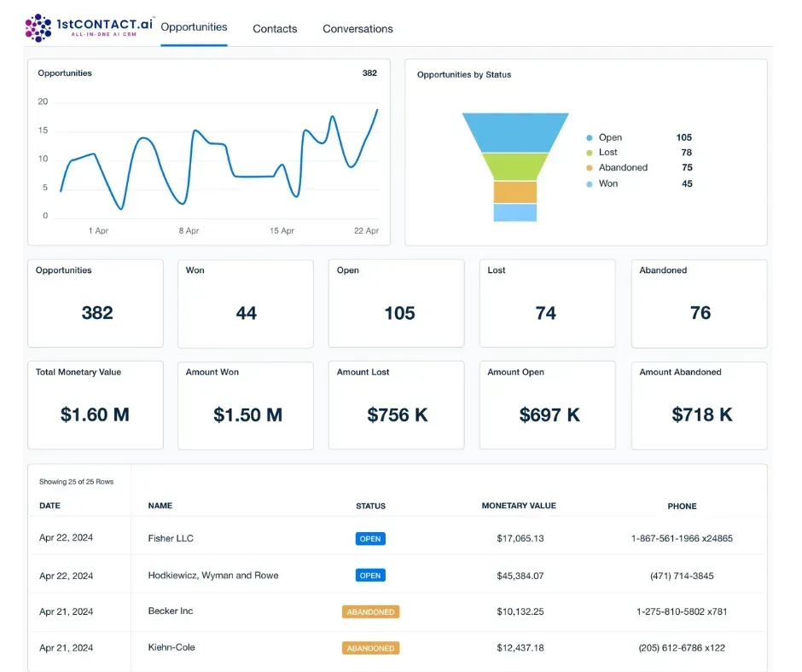Image resolution: width=802 pixels, height=672 pixels.
Task: Click the green funnel segment
Action: (x=515, y=167)
